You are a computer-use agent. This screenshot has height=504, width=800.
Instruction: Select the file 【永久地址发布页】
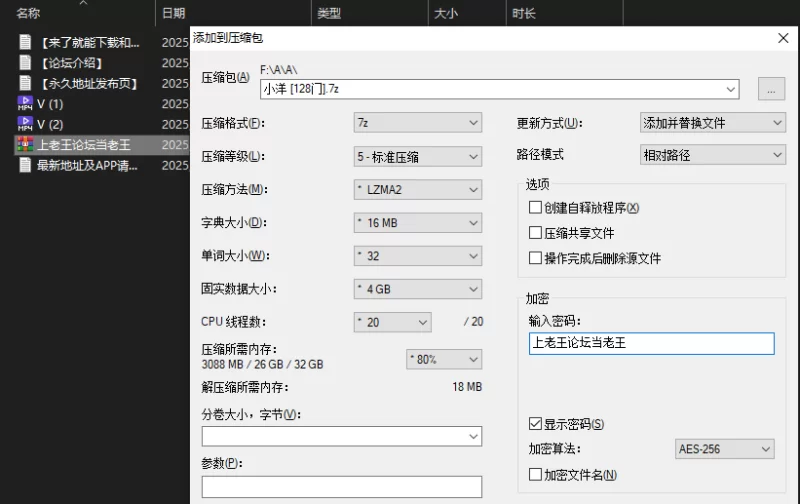click(x=90, y=84)
